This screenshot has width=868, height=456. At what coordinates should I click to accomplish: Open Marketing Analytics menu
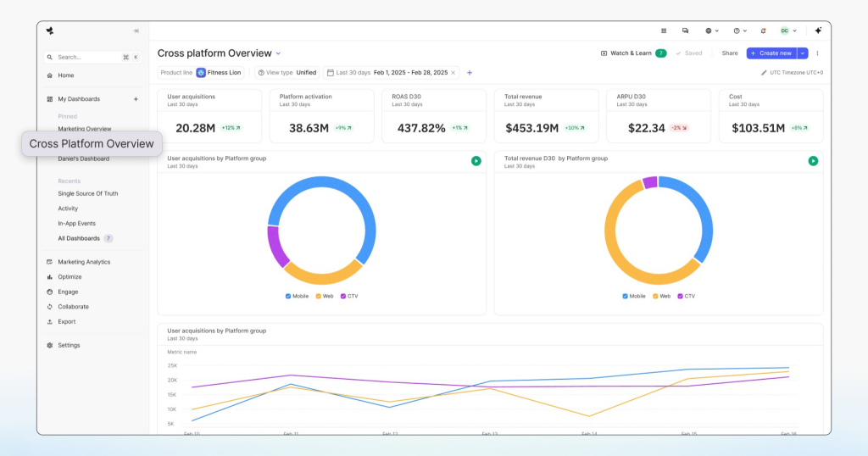84,262
